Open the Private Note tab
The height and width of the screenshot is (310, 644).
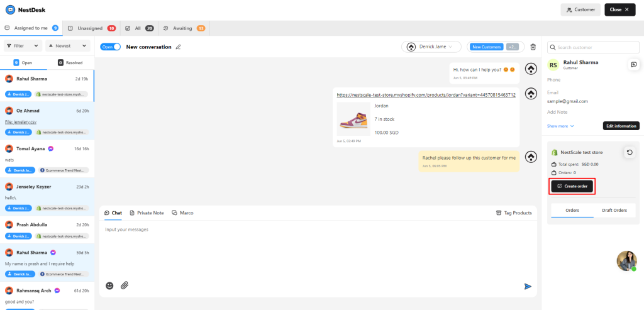147,213
